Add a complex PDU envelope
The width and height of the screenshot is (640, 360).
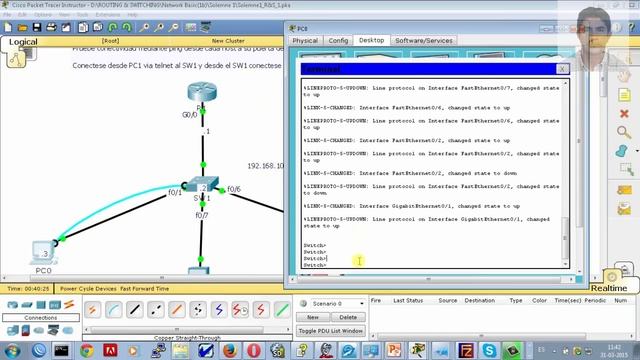624,209
